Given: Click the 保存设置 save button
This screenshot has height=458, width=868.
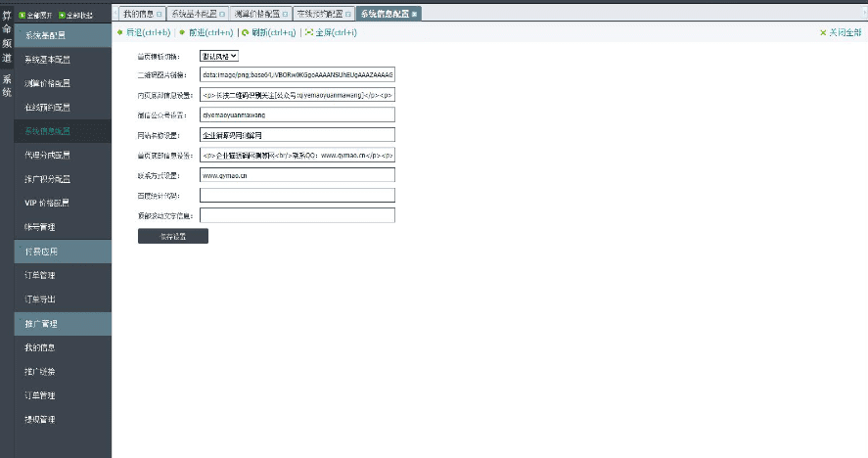Looking at the screenshot, I should [173, 236].
